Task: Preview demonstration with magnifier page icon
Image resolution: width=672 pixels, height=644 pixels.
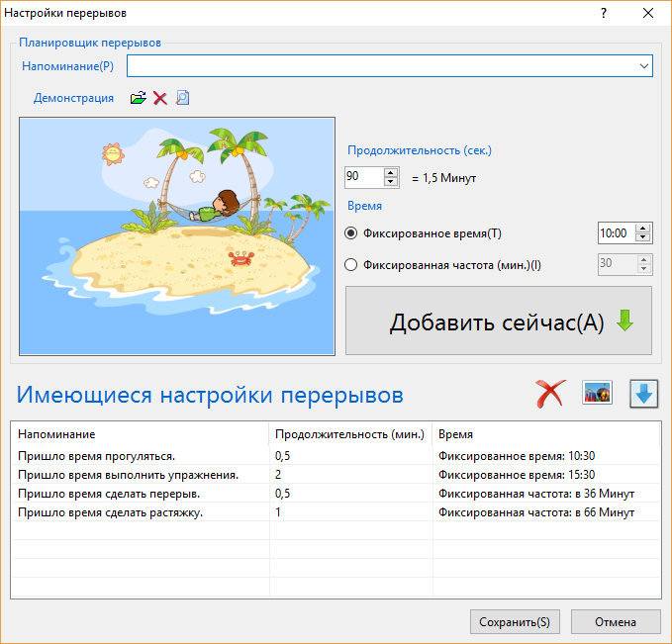Action: tap(182, 98)
